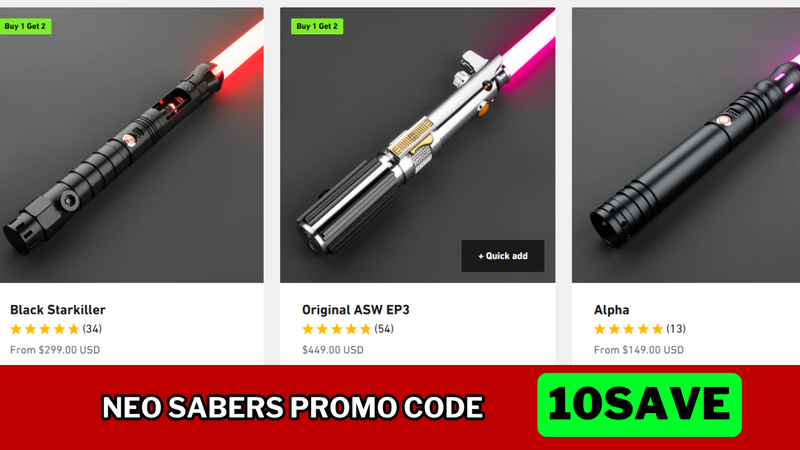Click the Black Starkiller product image

pyautogui.click(x=132, y=145)
